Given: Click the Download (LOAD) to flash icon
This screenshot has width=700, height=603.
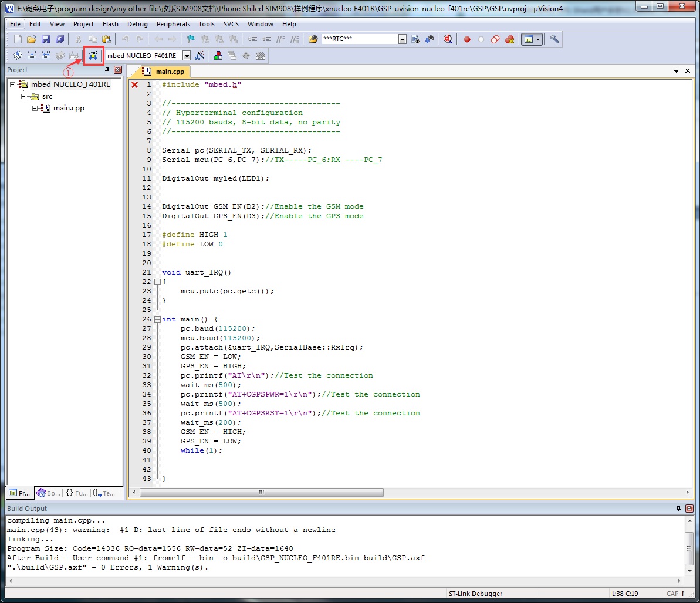Looking at the screenshot, I should pos(93,55).
